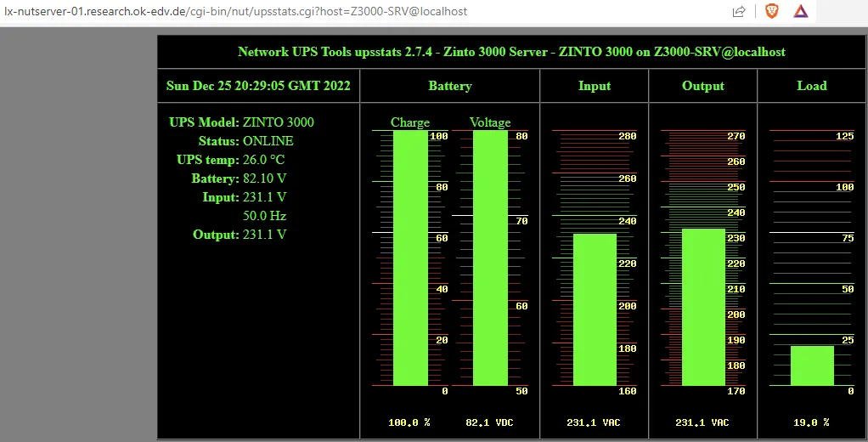
Task: Click the Voltage label above battery bar
Action: click(490, 122)
